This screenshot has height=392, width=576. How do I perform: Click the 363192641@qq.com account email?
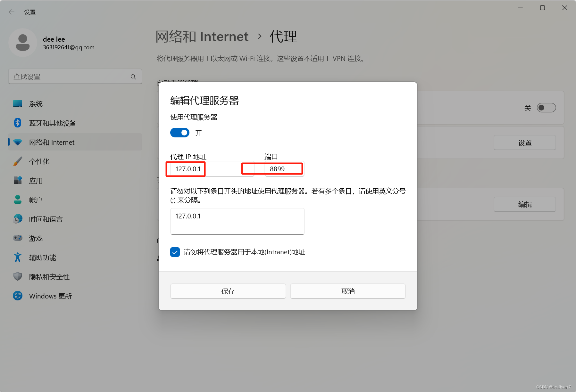coord(69,47)
